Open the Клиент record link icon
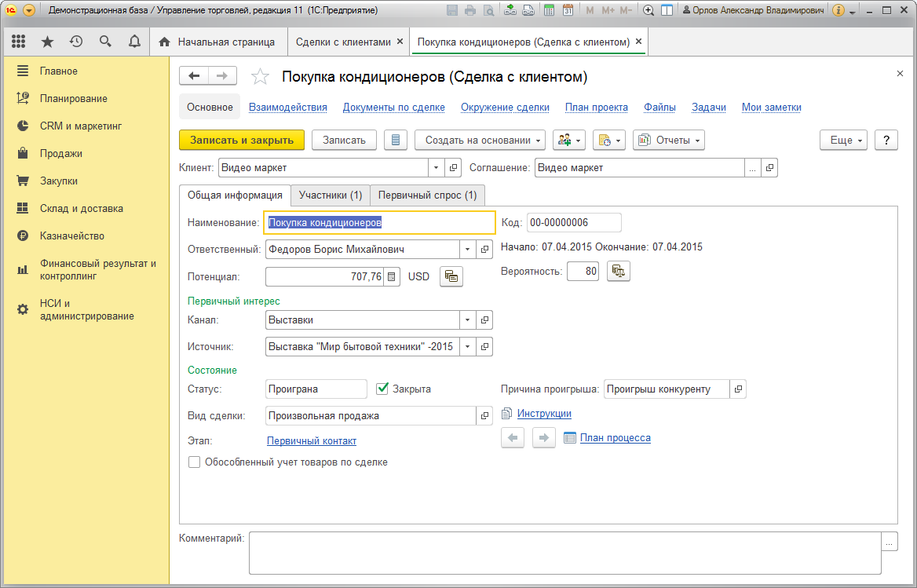 click(x=453, y=168)
